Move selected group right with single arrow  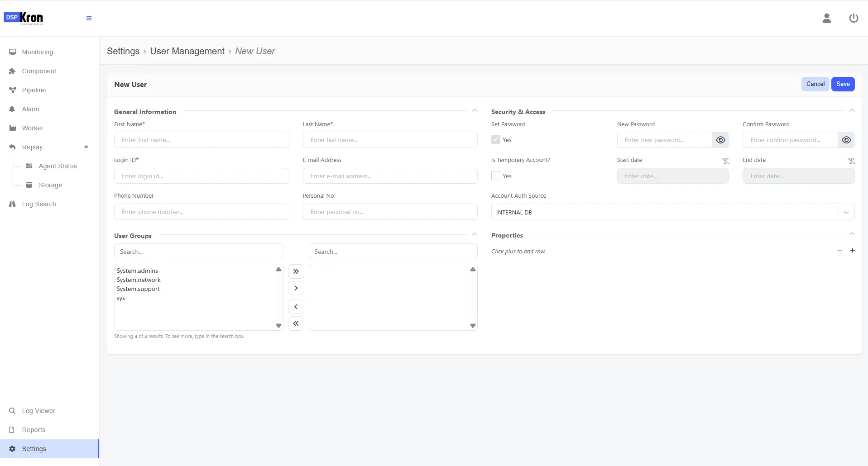(x=296, y=288)
